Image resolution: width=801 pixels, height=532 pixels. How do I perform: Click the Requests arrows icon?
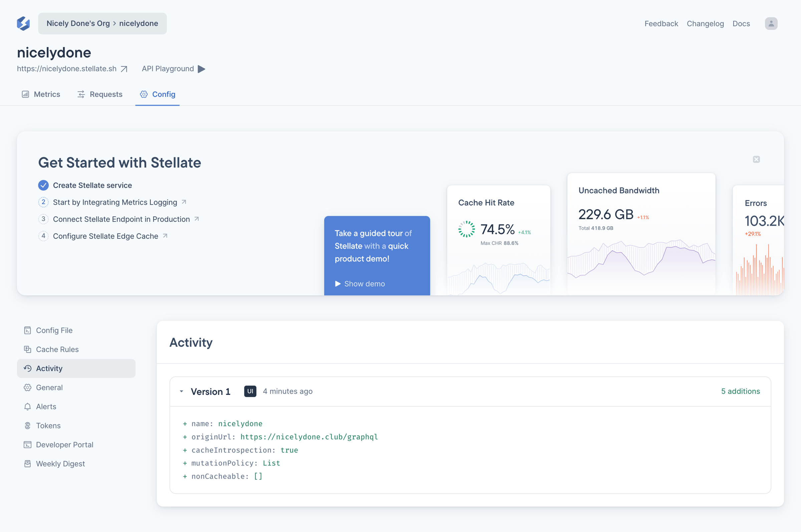81,94
